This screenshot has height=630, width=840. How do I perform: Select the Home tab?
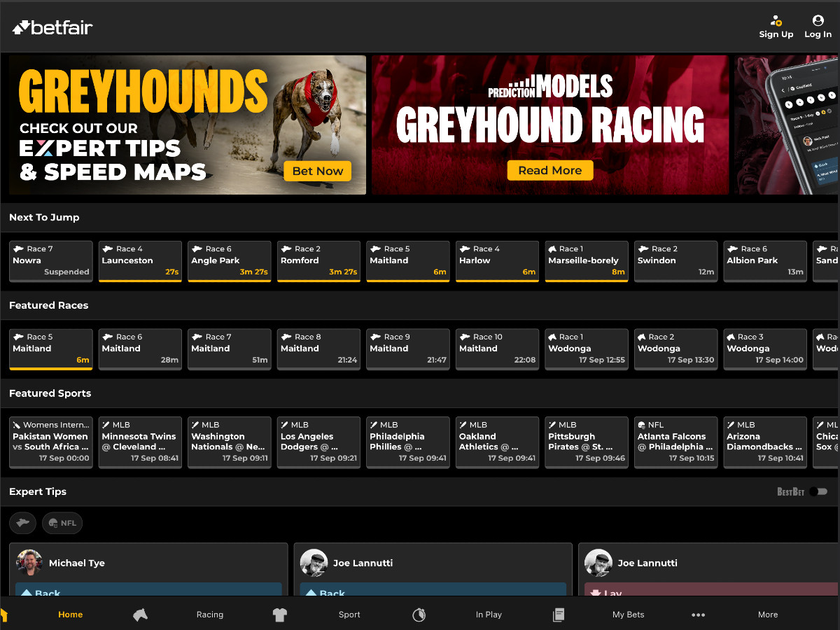tap(70, 615)
